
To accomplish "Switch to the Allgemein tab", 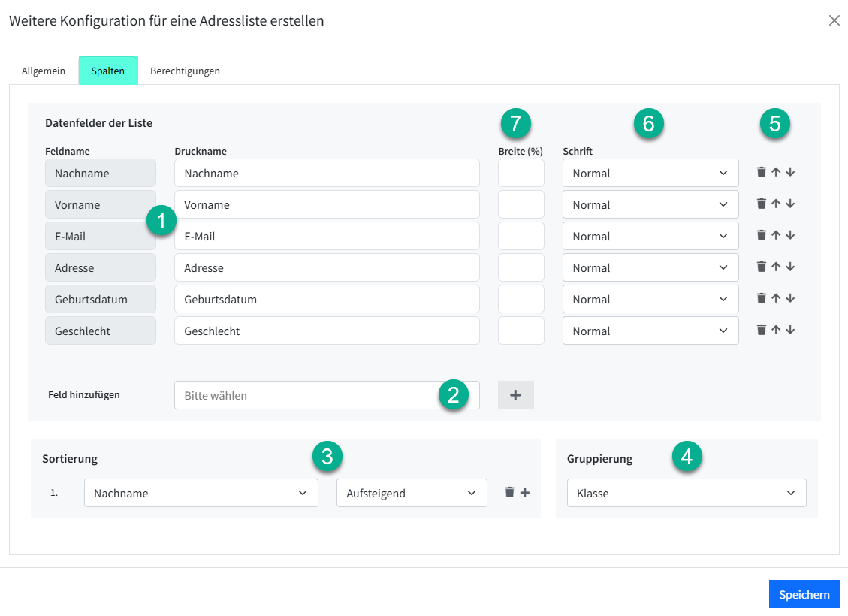I will coord(44,71).
